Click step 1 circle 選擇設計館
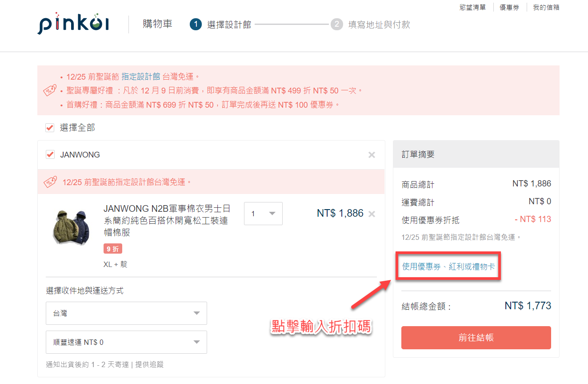This screenshot has height=384, width=588. pyautogui.click(x=196, y=24)
